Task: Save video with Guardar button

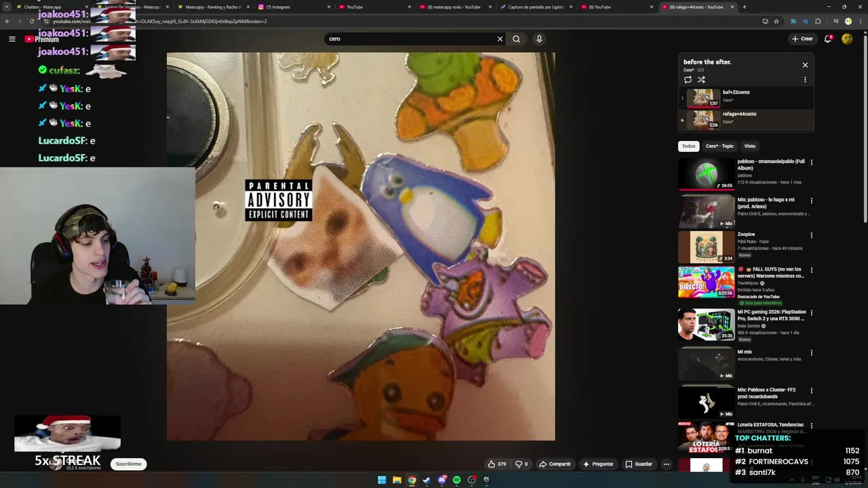Action: [x=639, y=464]
